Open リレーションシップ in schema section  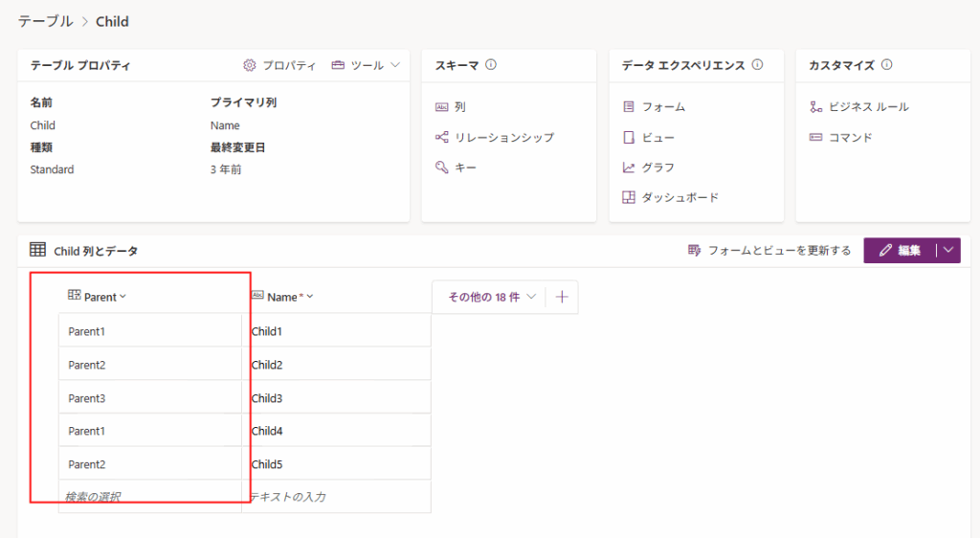pos(503,137)
